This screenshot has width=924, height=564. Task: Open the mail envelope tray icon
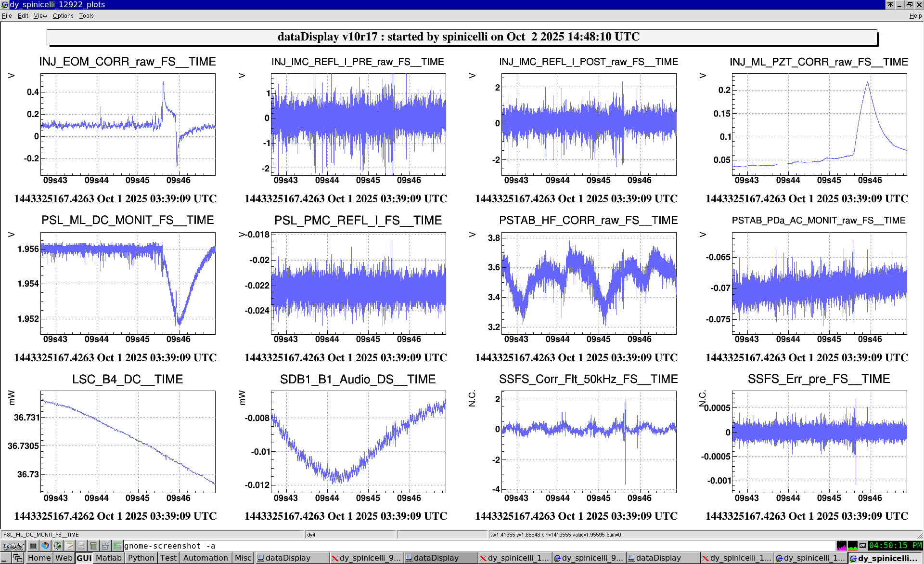(863, 546)
